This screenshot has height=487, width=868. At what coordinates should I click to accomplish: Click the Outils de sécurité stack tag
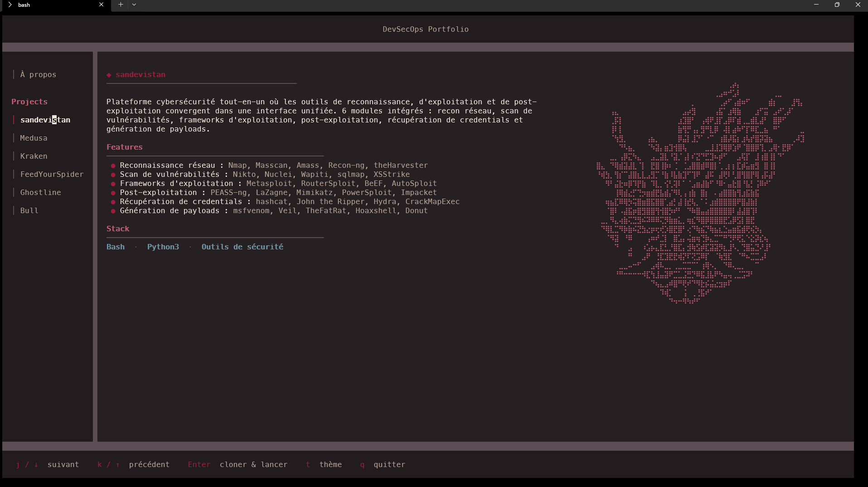pyautogui.click(x=242, y=247)
